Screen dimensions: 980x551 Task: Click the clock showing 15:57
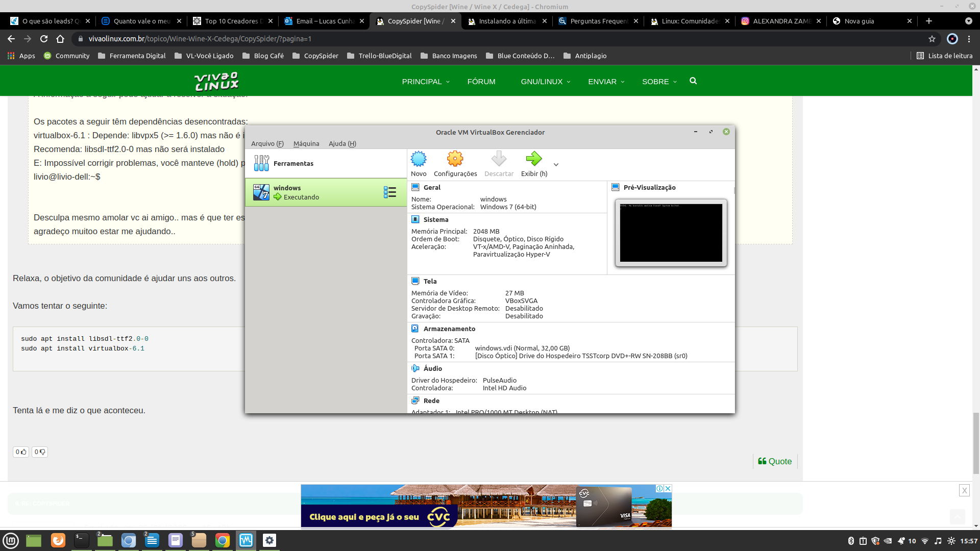pos(969,541)
